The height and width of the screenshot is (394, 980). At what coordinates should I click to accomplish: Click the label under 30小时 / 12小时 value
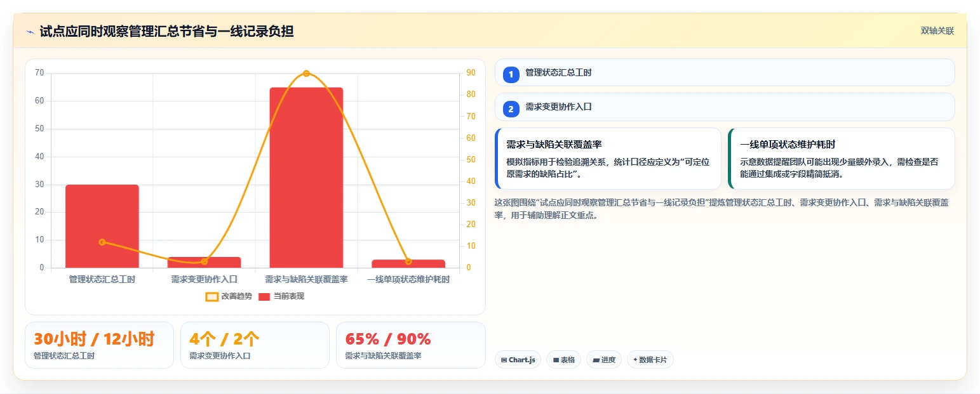[64, 356]
